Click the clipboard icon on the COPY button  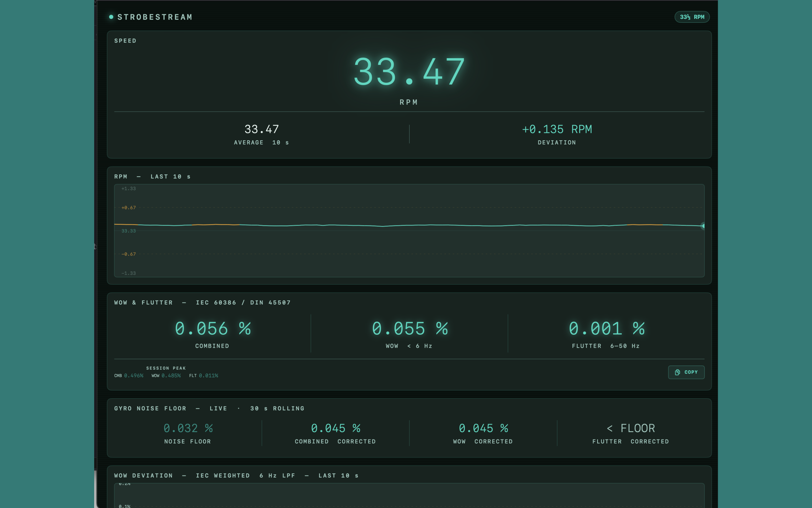click(x=678, y=372)
